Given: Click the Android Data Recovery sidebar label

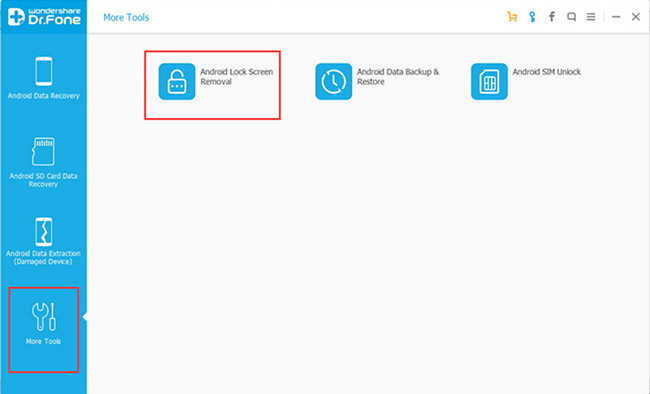Looking at the screenshot, I should (44, 96).
